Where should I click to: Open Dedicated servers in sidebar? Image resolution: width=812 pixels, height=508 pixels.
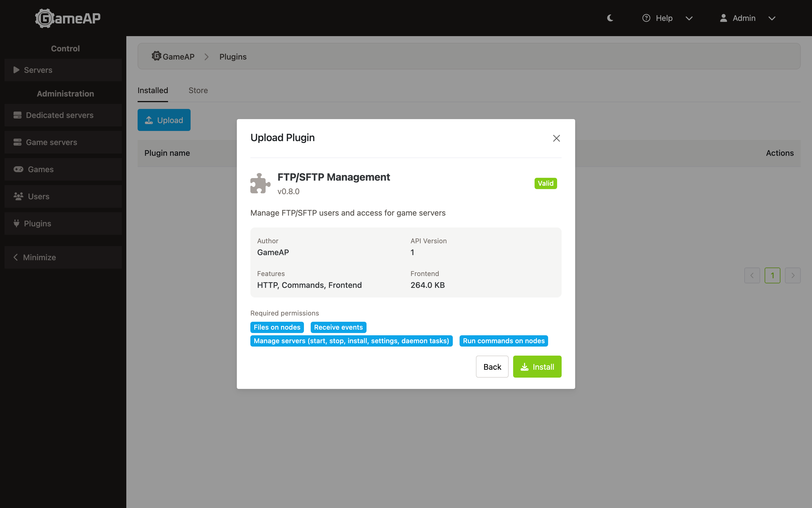click(x=63, y=115)
